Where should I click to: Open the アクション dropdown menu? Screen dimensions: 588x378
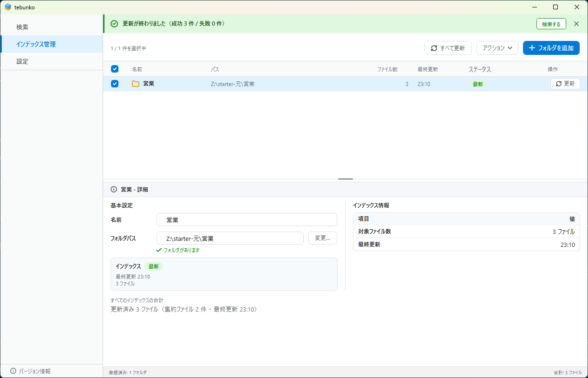[497, 48]
